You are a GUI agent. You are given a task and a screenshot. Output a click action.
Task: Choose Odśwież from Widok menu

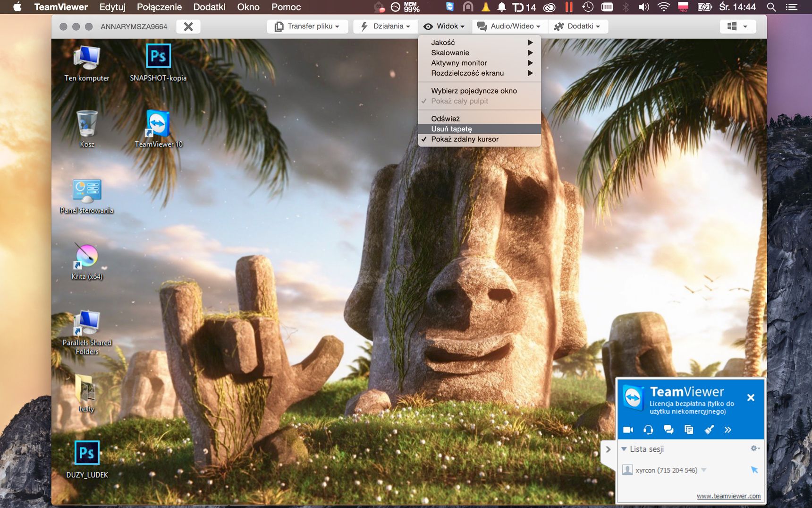click(479, 119)
